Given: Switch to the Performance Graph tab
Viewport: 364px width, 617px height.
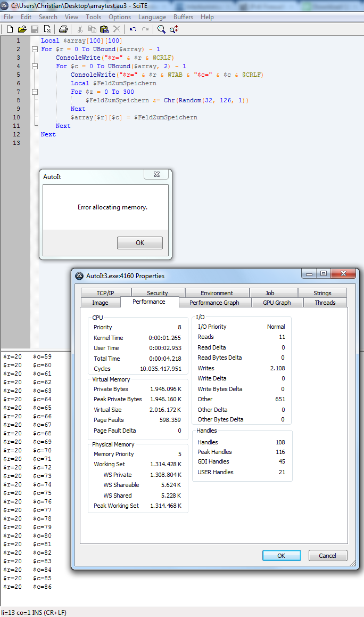Looking at the screenshot, I should click(x=214, y=303).
